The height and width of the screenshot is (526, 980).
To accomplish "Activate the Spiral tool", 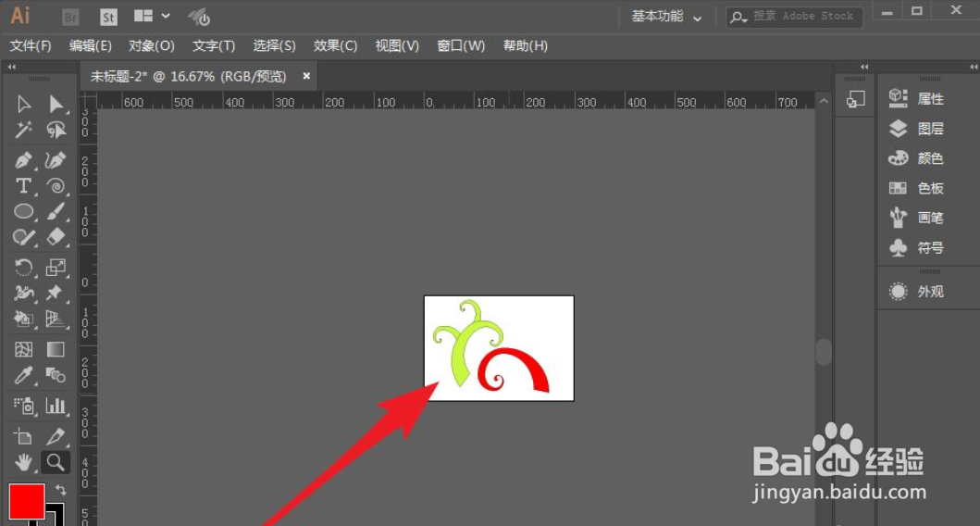I will tap(56, 186).
